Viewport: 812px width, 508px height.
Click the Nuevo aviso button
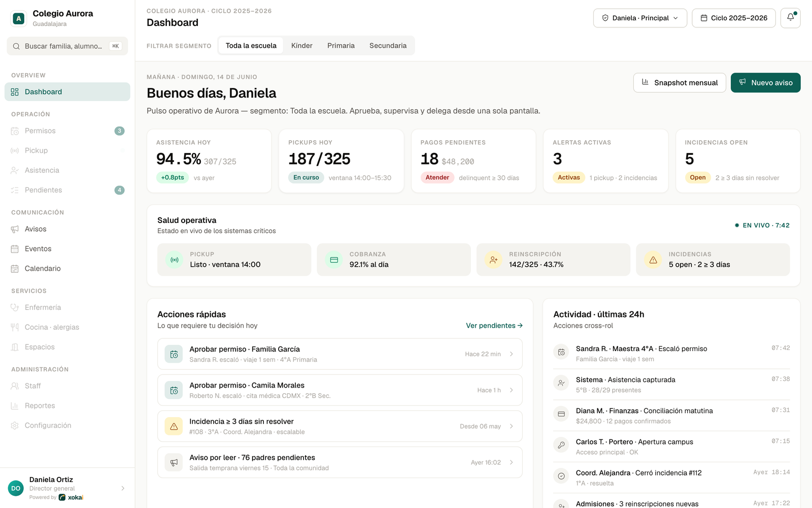tap(765, 83)
